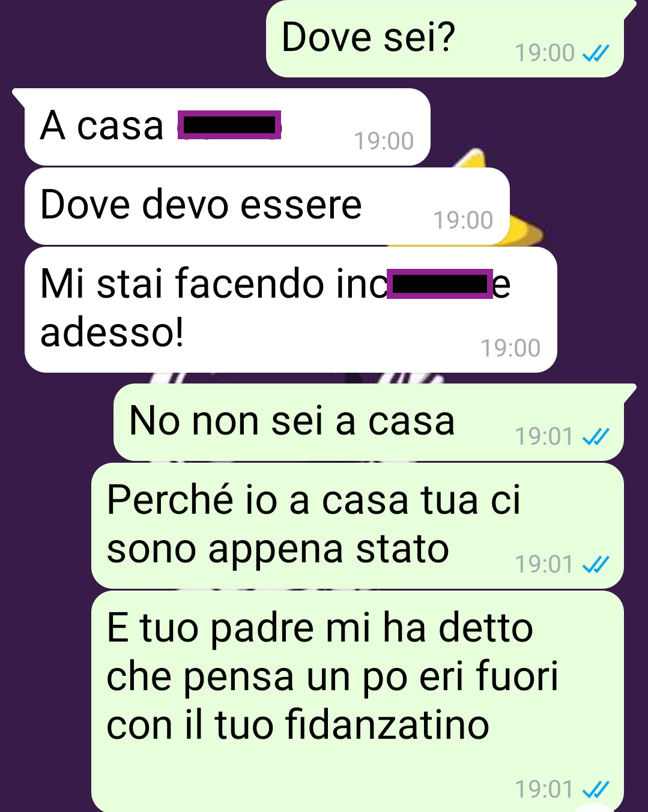Tap the censored block in 'Mi stai facendo'
This screenshot has width=648, height=812.
click(x=440, y=284)
